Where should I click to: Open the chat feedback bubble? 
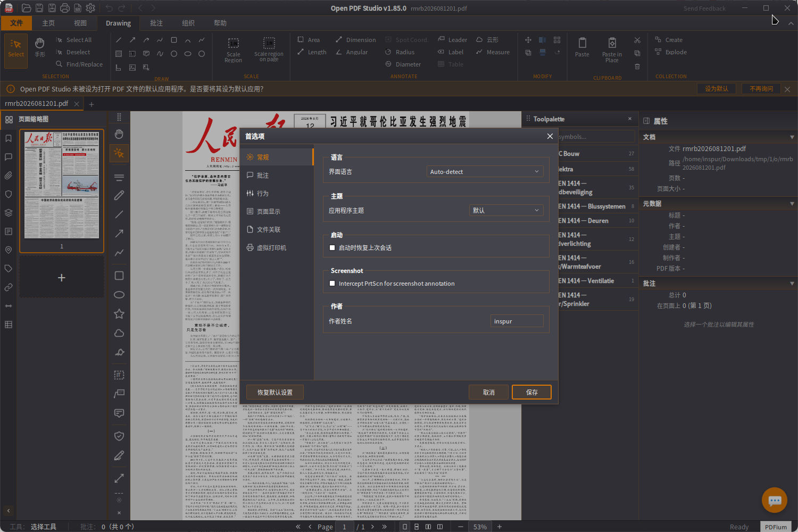tap(774, 500)
